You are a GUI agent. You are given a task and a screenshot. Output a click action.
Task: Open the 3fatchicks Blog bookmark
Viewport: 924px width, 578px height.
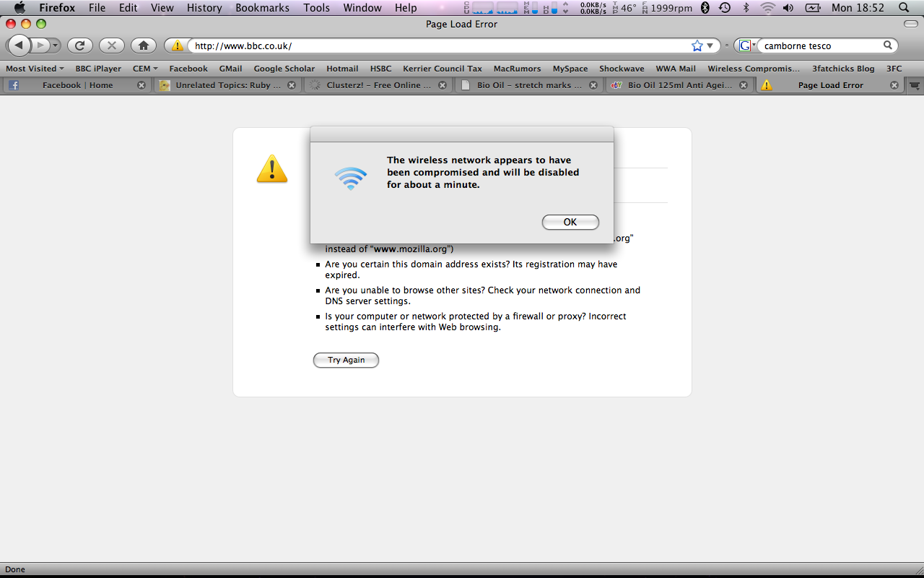pyautogui.click(x=843, y=69)
